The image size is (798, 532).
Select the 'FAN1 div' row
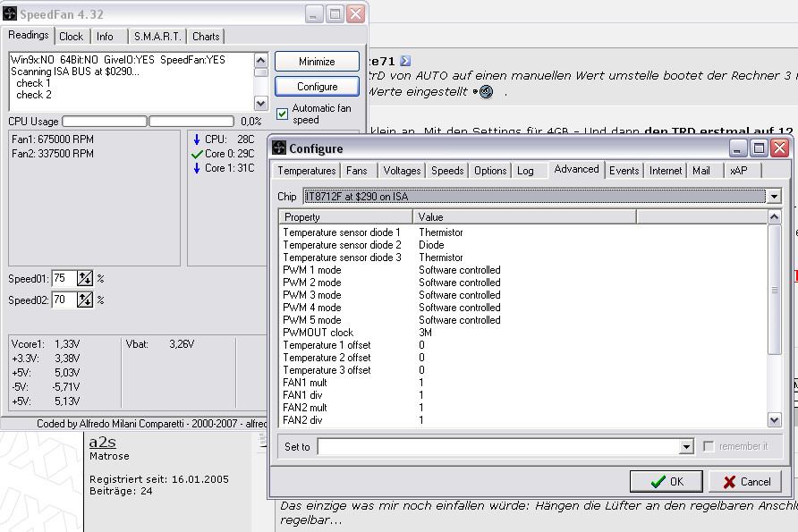click(523, 395)
